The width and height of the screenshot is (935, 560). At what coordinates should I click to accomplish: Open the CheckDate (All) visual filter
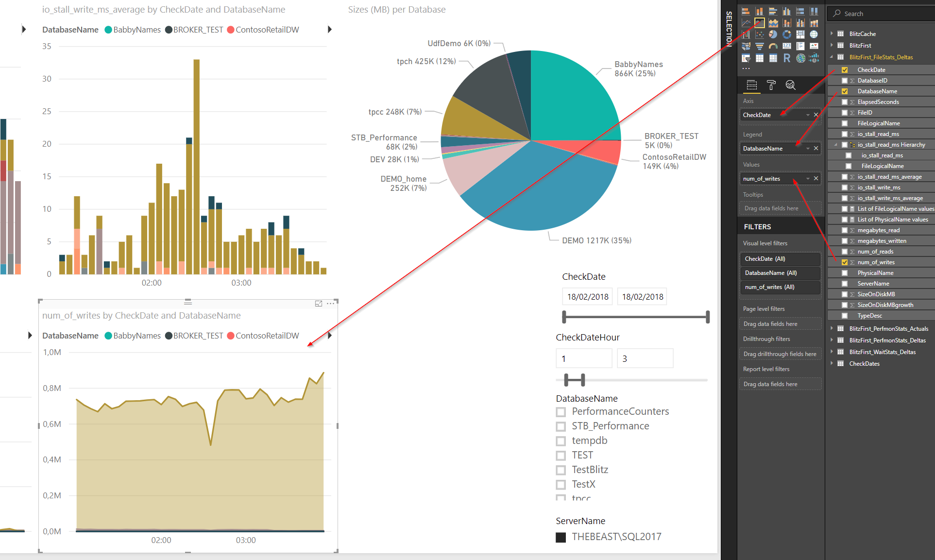tap(780, 259)
